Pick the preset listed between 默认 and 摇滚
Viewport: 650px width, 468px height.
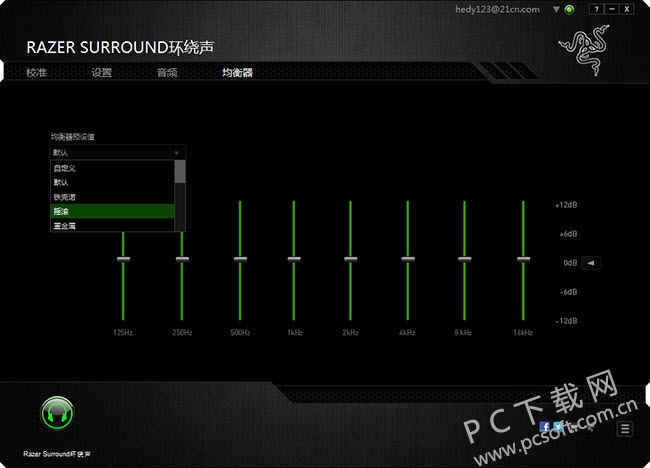pyautogui.click(x=112, y=197)
